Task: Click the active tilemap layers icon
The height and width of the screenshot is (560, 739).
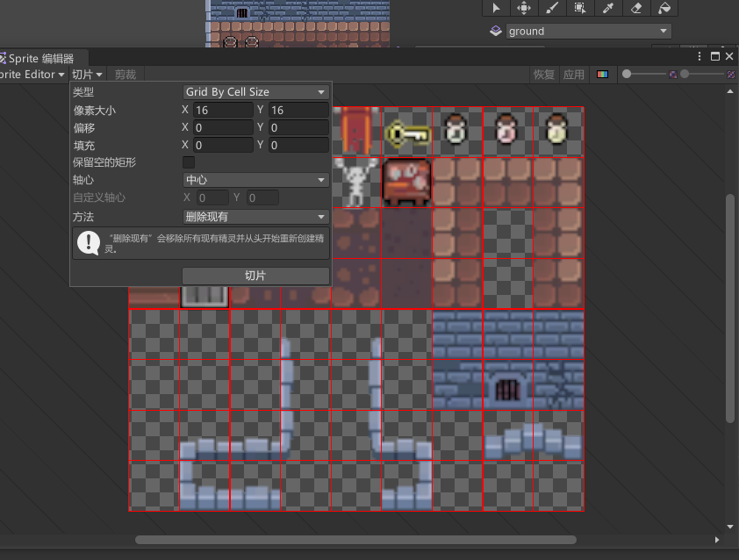Action: (x=496, y=31)
